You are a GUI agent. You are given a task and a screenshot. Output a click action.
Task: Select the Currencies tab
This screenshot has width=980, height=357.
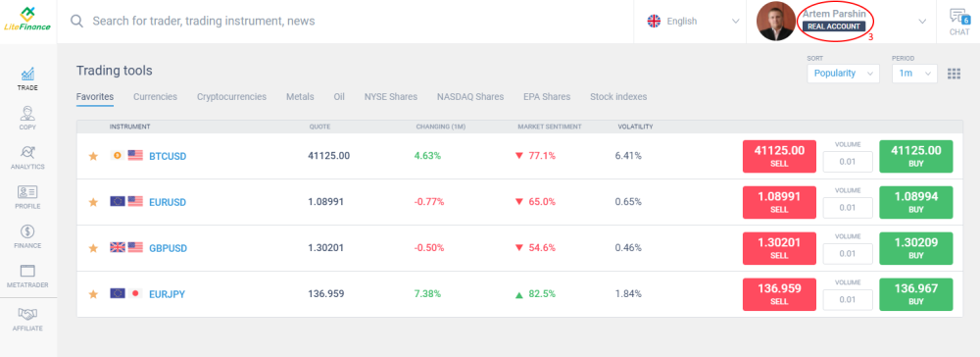click(155, 97)
